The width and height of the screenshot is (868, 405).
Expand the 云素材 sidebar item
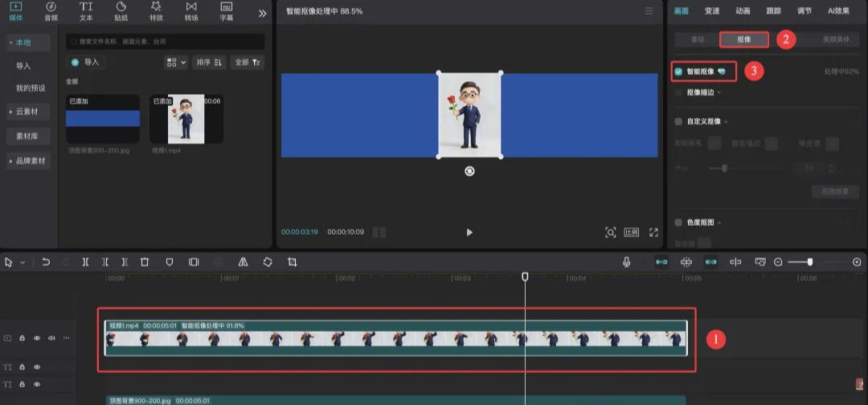[x=29, y=112]
